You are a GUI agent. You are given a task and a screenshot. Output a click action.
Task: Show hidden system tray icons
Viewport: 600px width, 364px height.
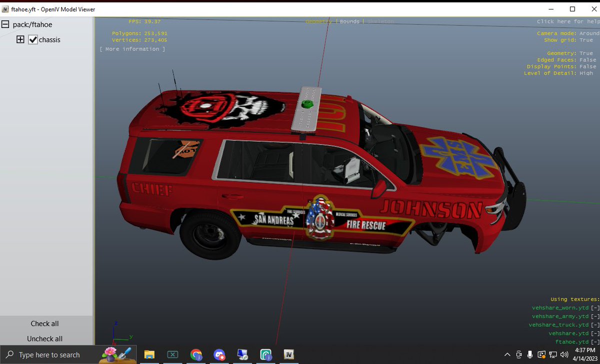point(507,355)
